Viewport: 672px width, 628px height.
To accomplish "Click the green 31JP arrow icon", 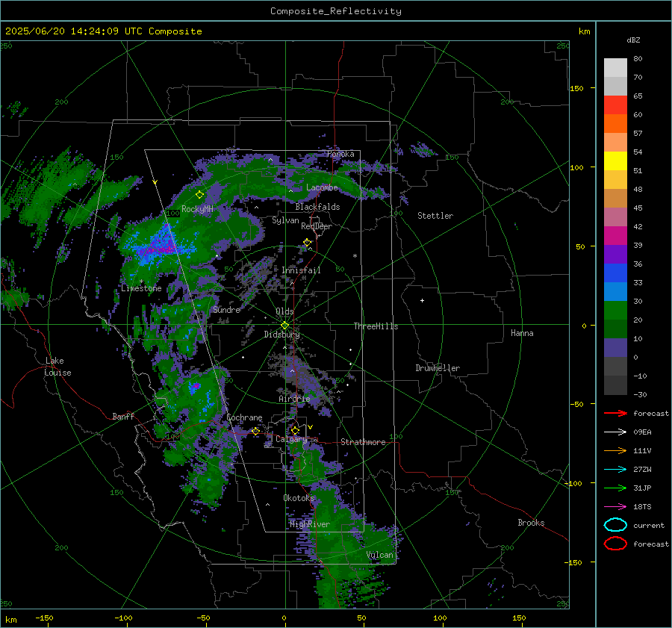I will [615, 488].
